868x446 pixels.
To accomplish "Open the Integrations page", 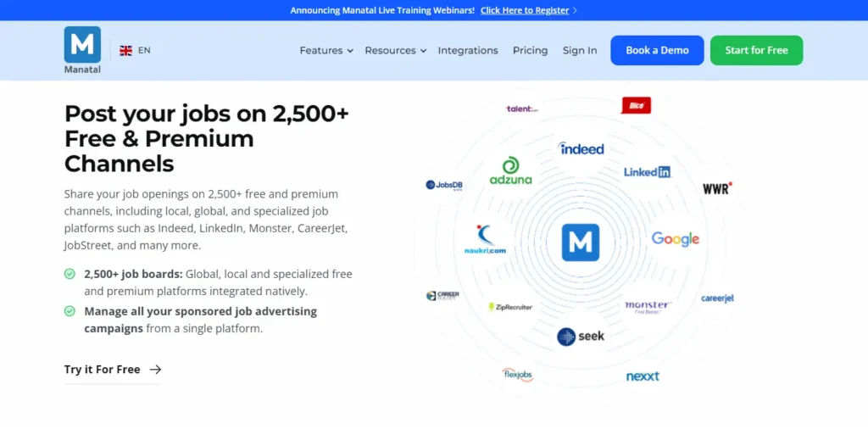I will point(468,50).
